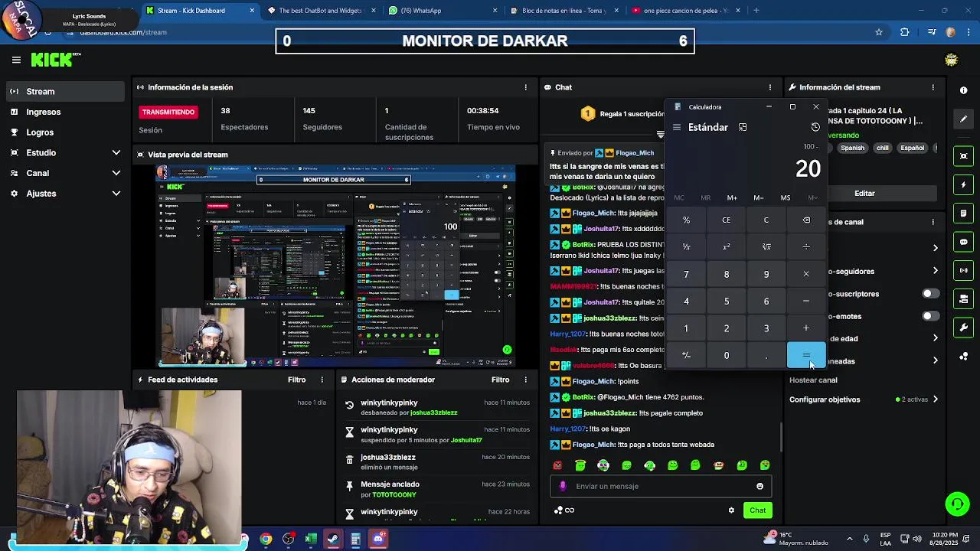Viewport: 980px width, 551px height.
Task: Toggle calculator keep-on-top mode
Action: click(743, 127)
